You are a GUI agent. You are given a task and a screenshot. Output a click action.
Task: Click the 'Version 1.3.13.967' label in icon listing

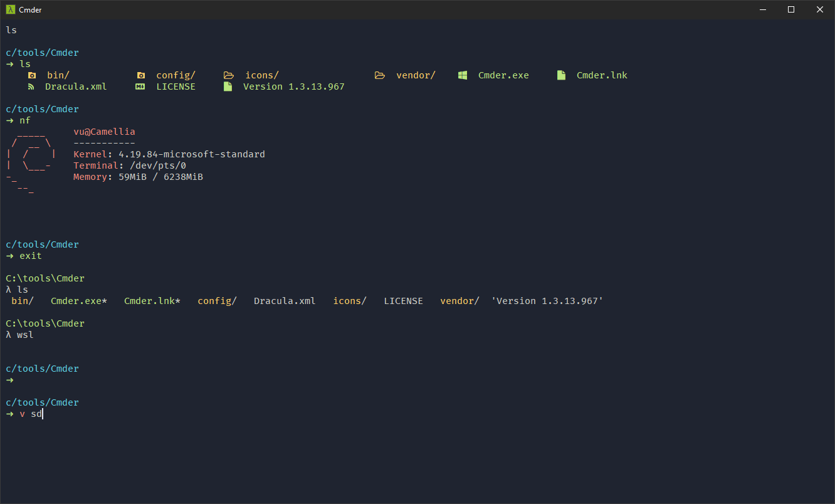[x=294, y=87]
